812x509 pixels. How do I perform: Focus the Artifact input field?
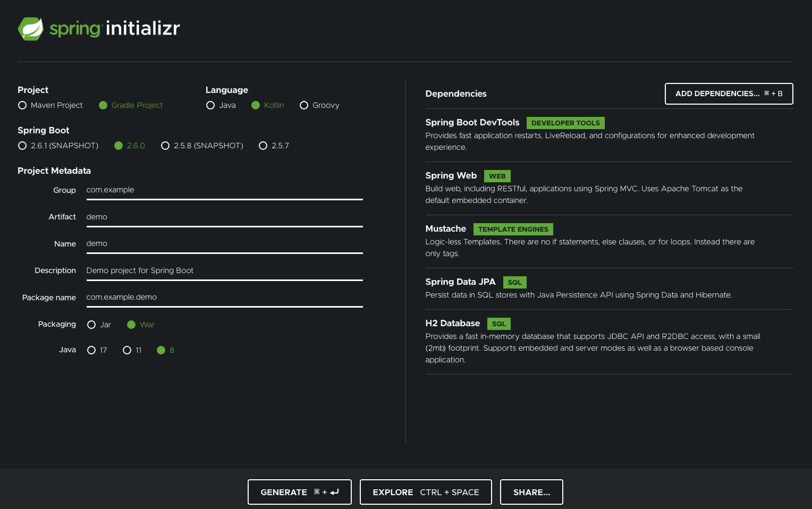(224, 217)
